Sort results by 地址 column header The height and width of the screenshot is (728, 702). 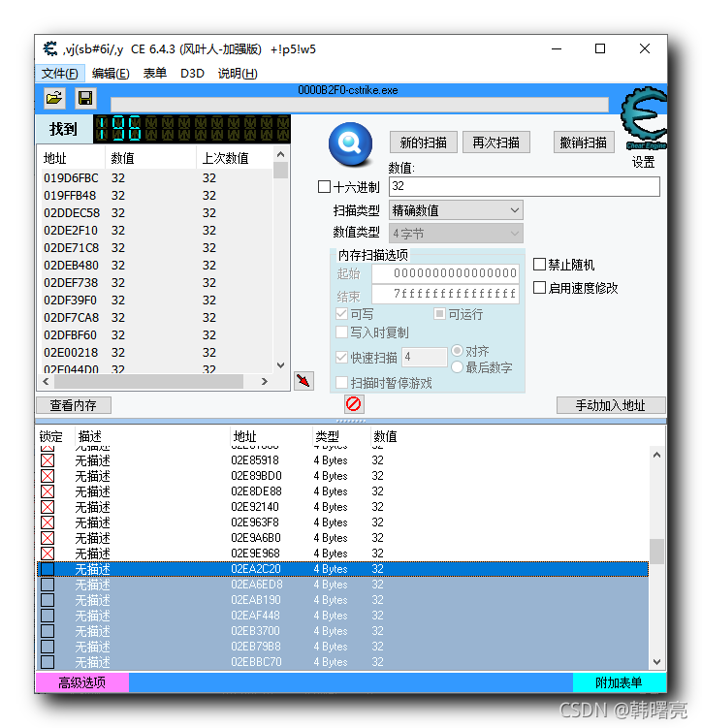pos(71,158)
